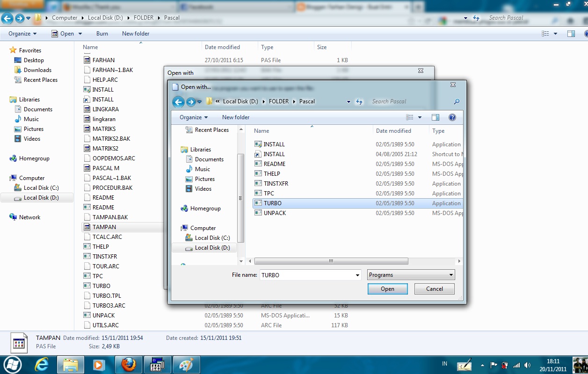
Task: Open the dialog Help button icon
Action: click(x=452, y=117)
